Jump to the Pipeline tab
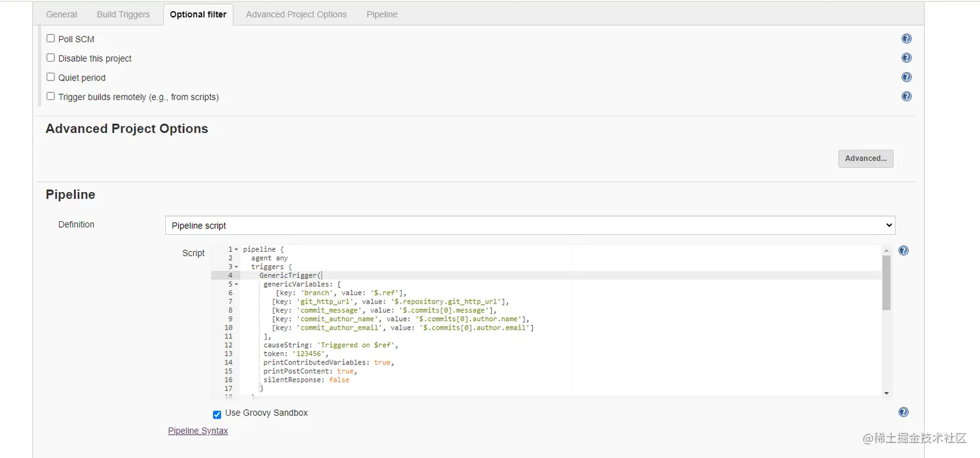This screenshot has width=980, height=458. pos(382,14)
